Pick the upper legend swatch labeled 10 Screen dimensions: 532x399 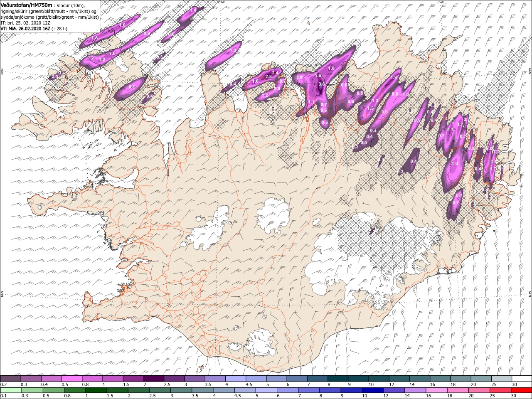[x=379, y=378]
